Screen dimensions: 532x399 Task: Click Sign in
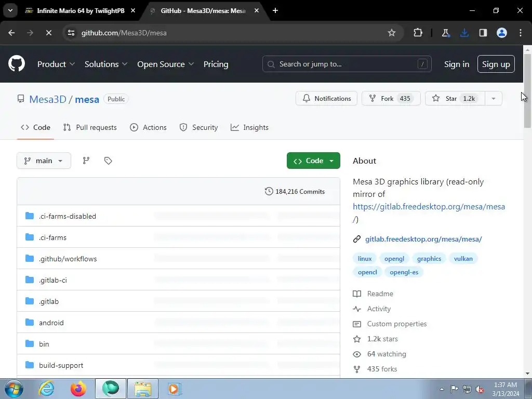[457, 64]
